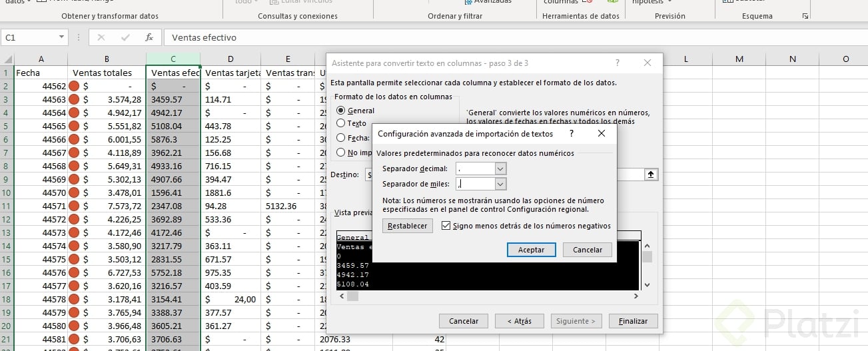Toggle Signo menos detrás de los números negativos
The width and height of the screenshot is (868, 351).
446,226
